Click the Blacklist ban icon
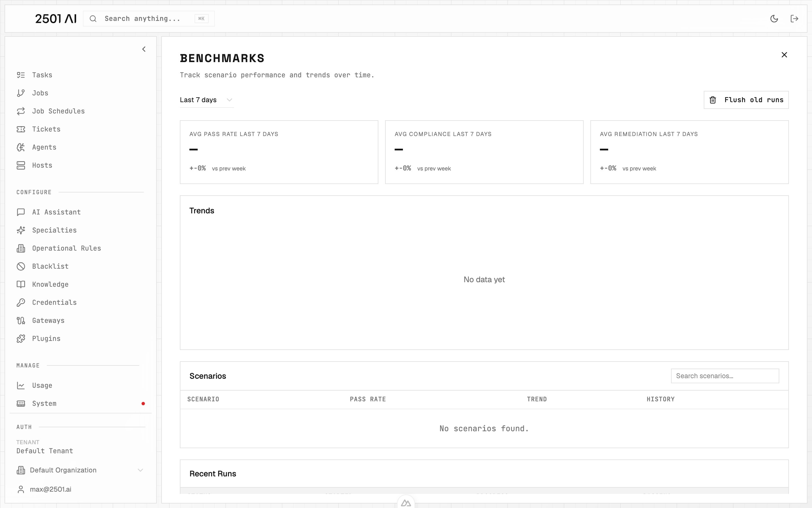Image resolution: width=812 pixels, height=508 pixels. click(21, 266)
